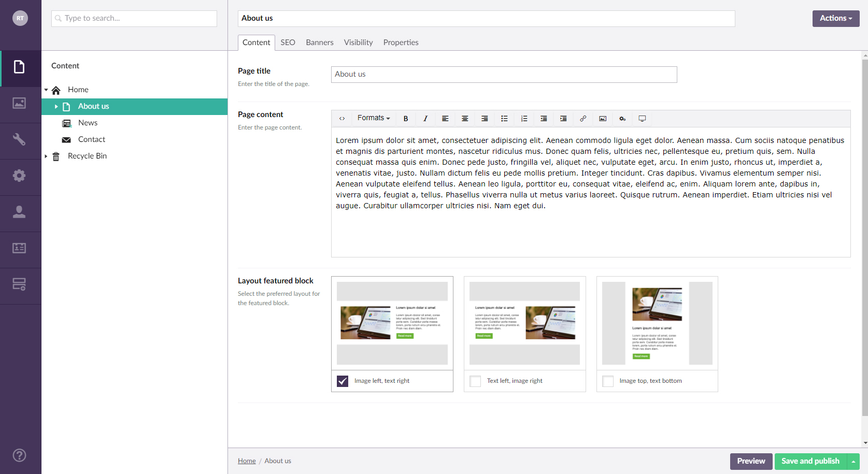Viewport: 868px width, 474px height.
Task: Toggle bold formatting in editor
Action: tap(406, 119)
